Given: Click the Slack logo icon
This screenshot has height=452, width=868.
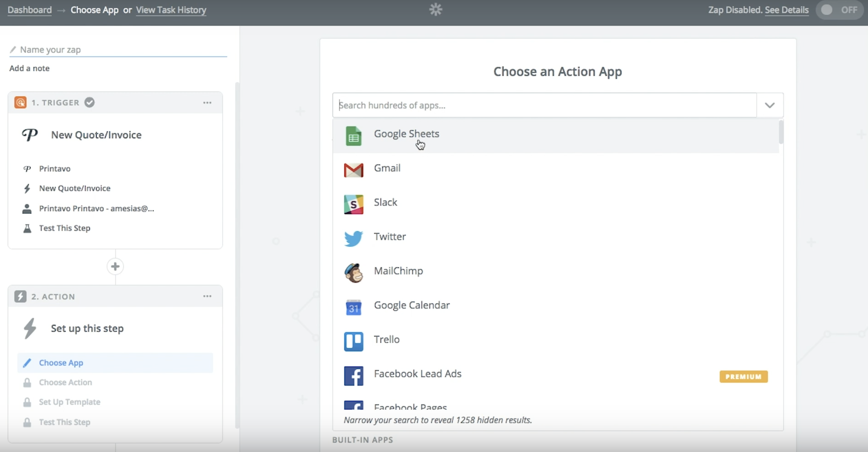Looking at the screenshot, I should pyautogui.click(x=353, y=204).
